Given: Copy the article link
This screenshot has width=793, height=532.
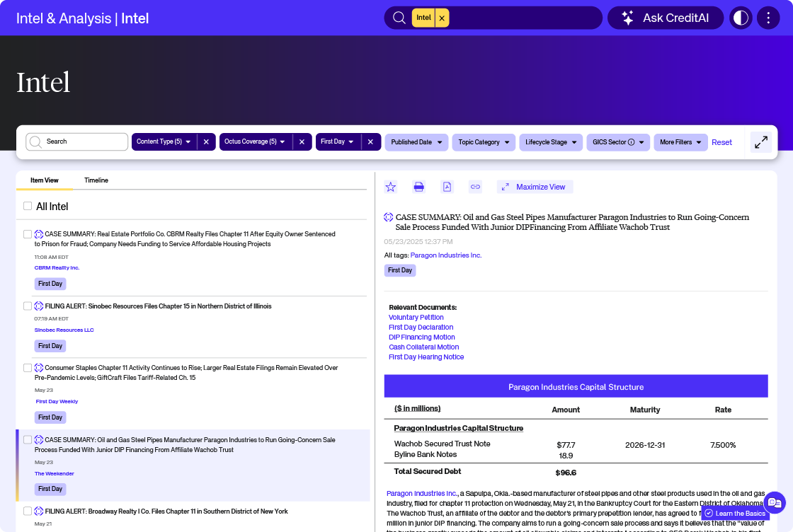Looking at the screenshot, I should pyautogui.click(x=475, y=186).
